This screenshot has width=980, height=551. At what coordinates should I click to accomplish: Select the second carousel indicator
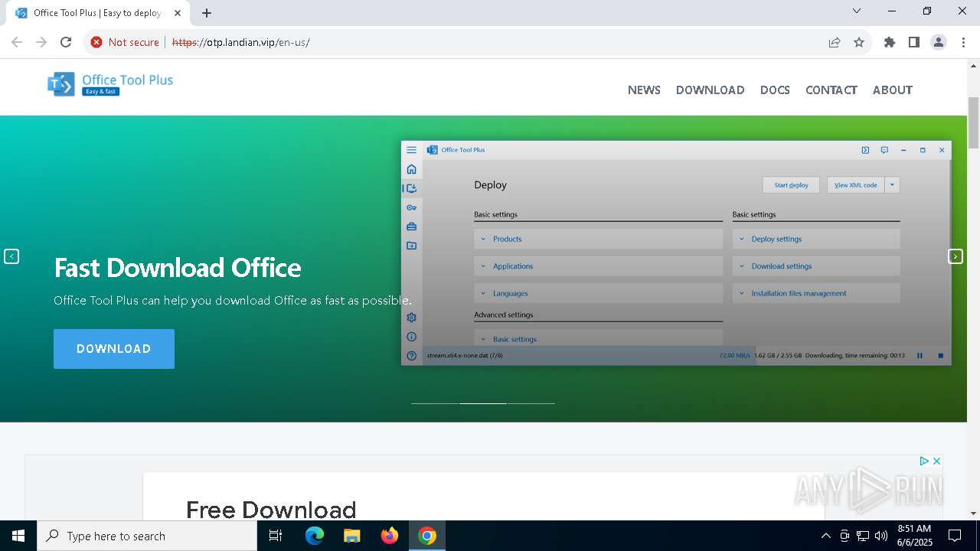coord(483,403)
